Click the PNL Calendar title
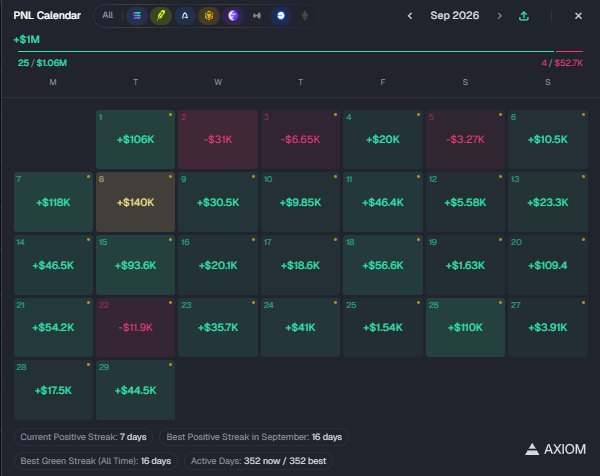 pyautogui.click(x=47, y=15)
